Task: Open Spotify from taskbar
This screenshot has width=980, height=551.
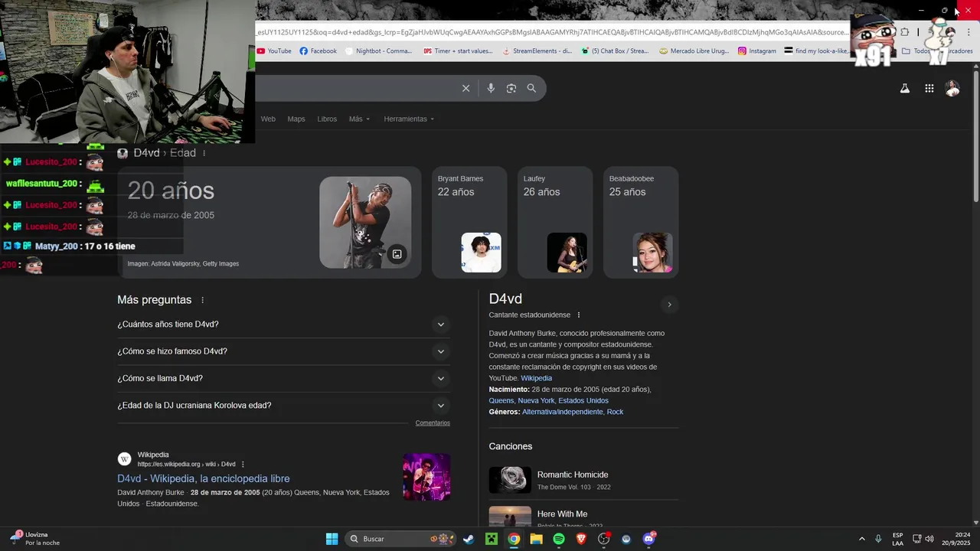Action: pos(559,539)
